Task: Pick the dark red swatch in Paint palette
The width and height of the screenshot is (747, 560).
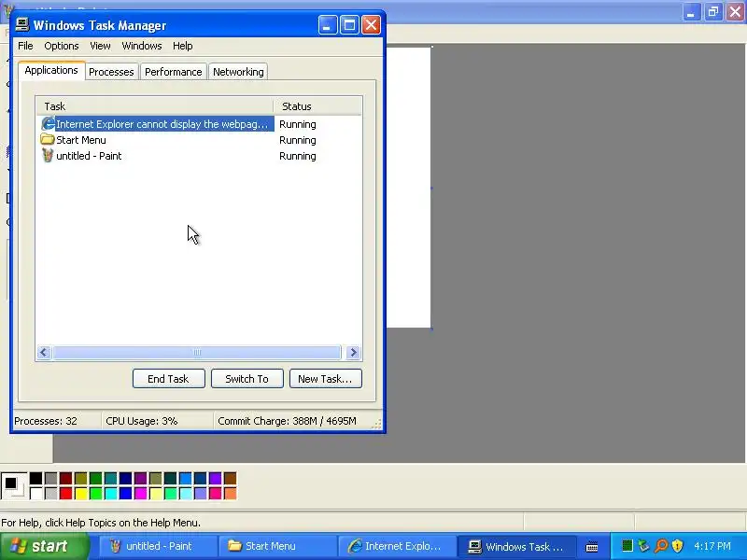Action: coord(65,479)
